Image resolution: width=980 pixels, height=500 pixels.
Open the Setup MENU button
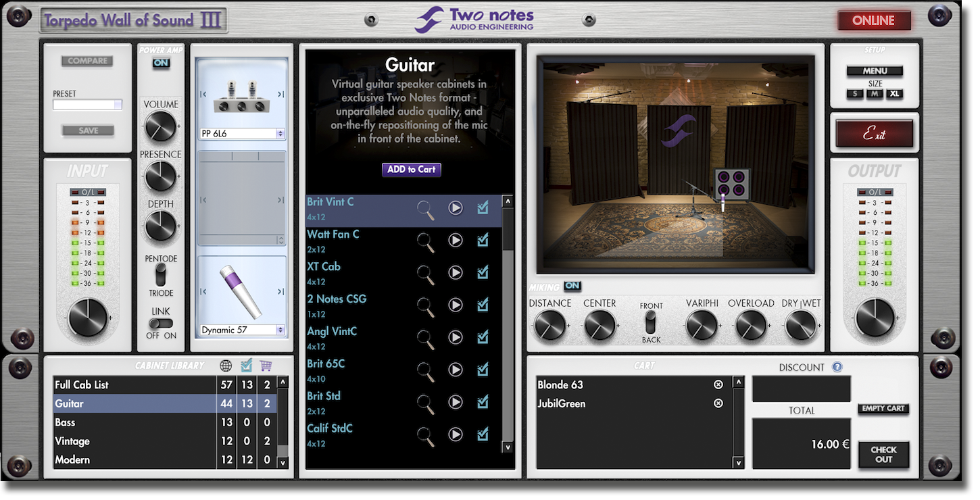(x=875, y=71)
